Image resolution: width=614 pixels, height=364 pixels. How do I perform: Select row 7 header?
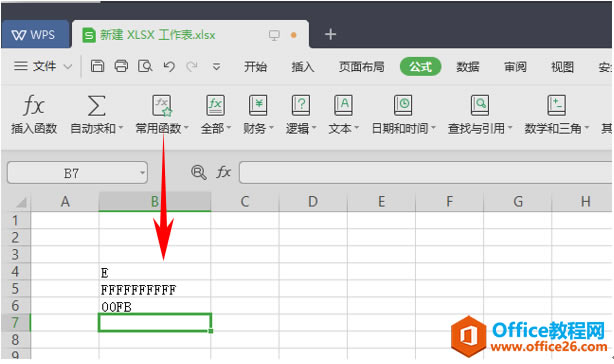(x=15, y=323)
